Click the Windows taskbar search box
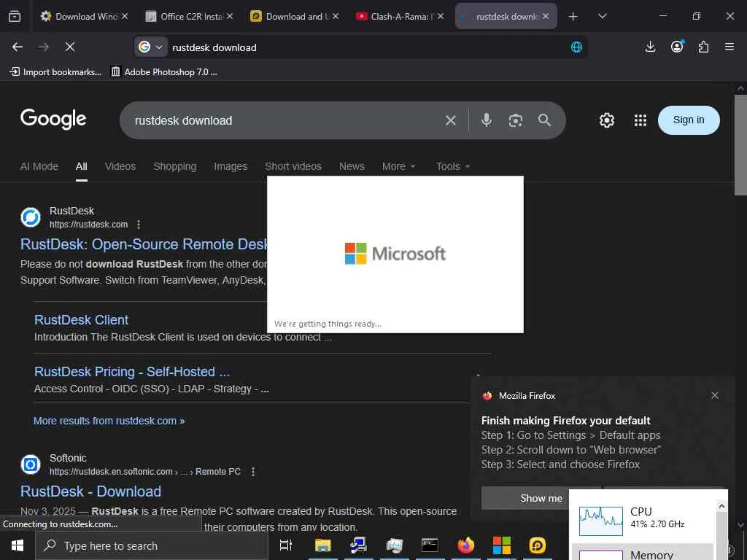 (x=152, y=545)
